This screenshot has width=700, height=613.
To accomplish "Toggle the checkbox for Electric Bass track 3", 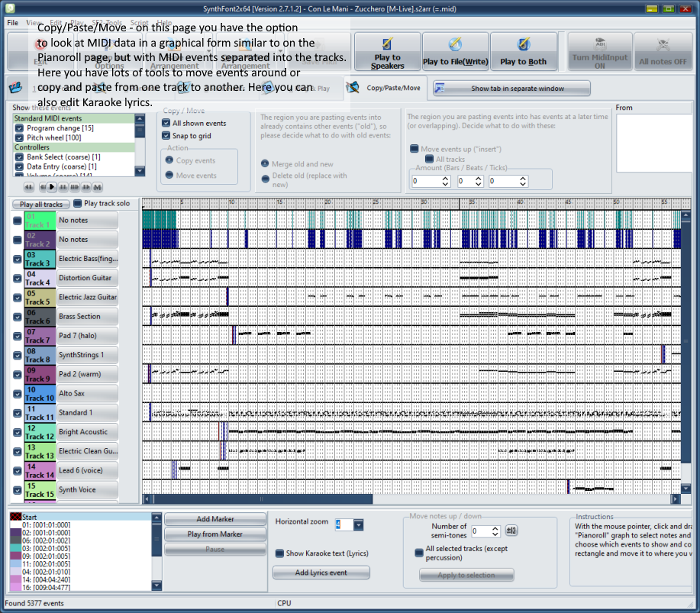I will (18, 259).
